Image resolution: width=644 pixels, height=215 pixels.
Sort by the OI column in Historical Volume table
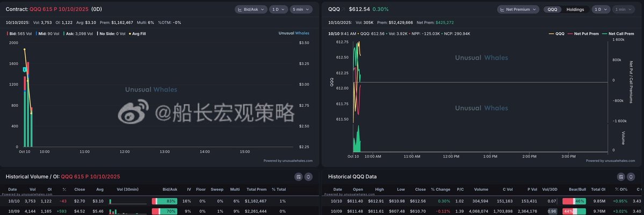(49, 190)
